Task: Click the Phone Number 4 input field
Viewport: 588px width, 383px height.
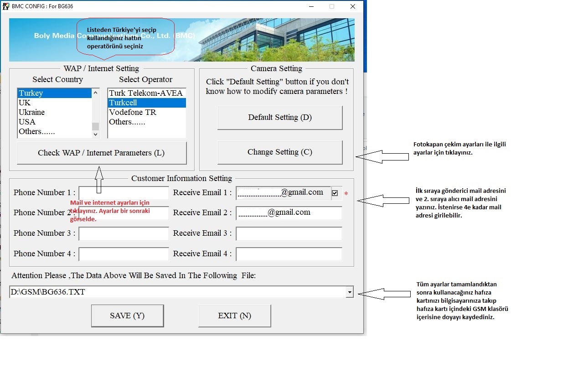Action: (124, 254)
